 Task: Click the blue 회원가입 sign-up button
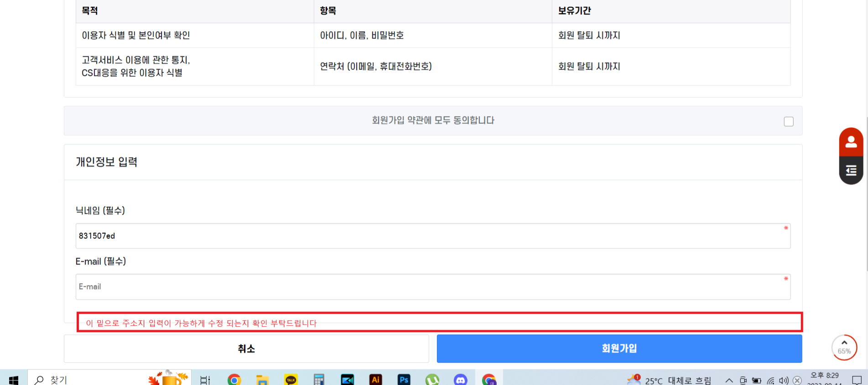pos(619,348)
